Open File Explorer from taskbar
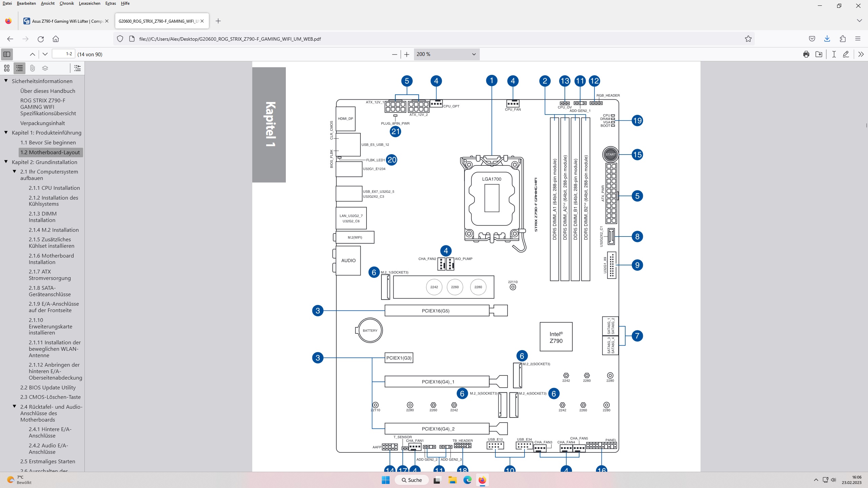 [x=452, y=480]
